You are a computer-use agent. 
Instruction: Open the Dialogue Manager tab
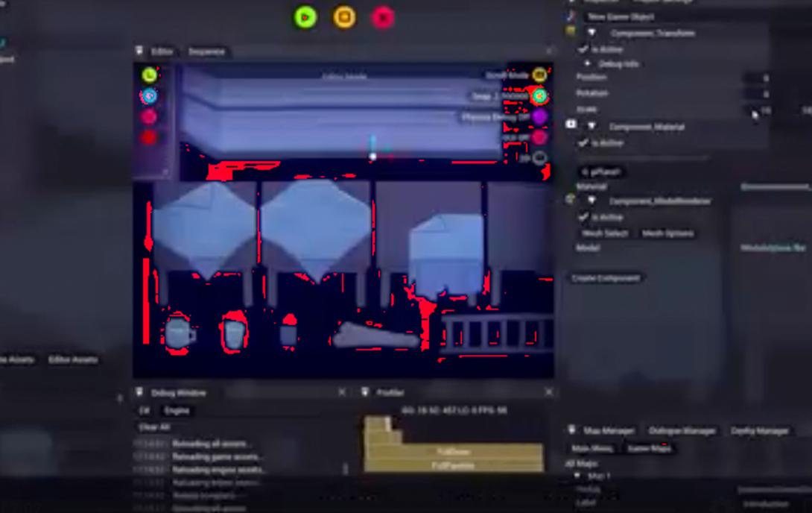682,431
